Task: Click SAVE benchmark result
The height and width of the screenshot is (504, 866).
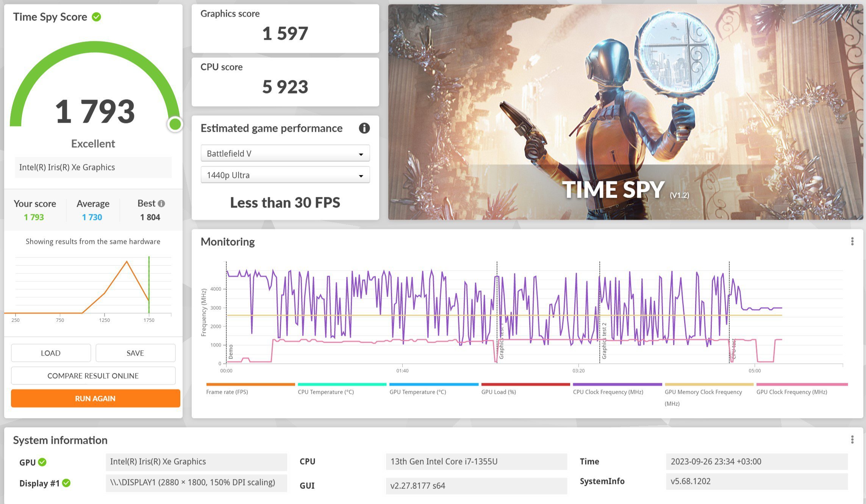Action: click(x=134, y=353)
